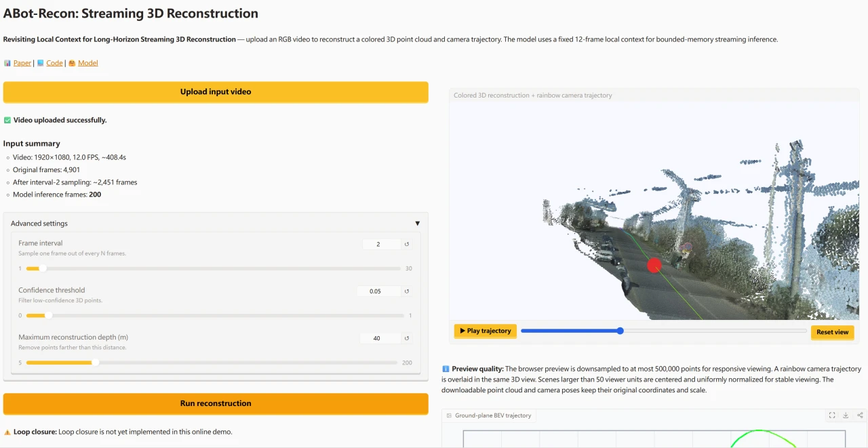
Task: Click the "Original frames: 4,901" line
Action: pyautogui.click(x=46, y=169)
